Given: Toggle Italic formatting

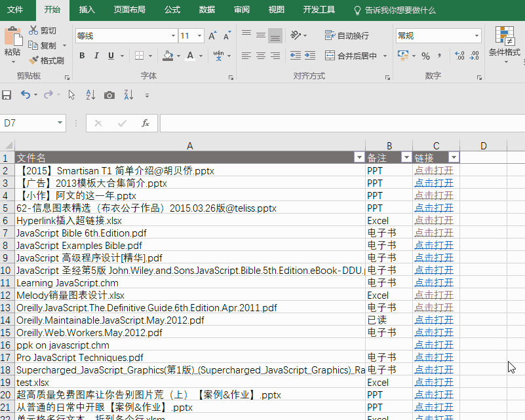Looking at the screenshot, I should coord(96,56).
